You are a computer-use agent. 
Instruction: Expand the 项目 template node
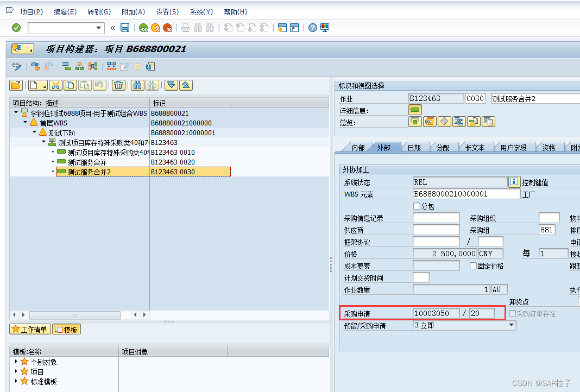click(16, 371)
